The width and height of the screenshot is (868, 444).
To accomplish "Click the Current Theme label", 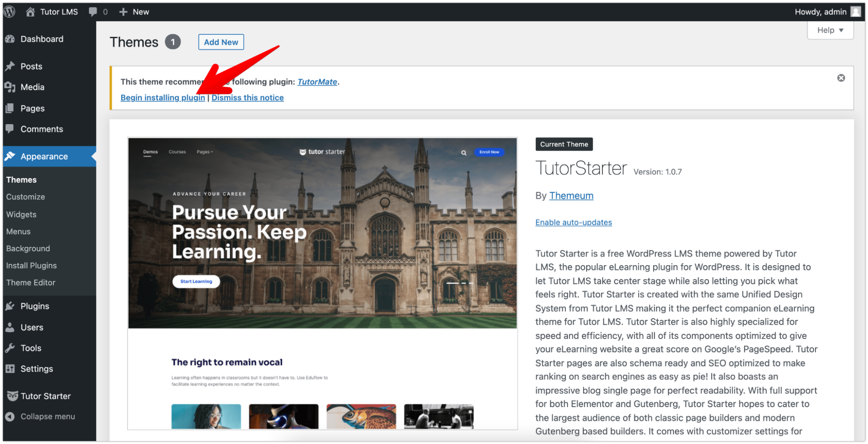I will click(564, 144).
